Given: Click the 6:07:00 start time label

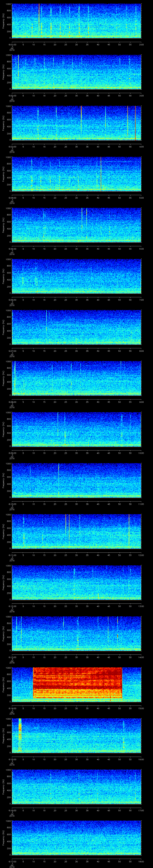Looking at the screenshot, I should (12, 351).
